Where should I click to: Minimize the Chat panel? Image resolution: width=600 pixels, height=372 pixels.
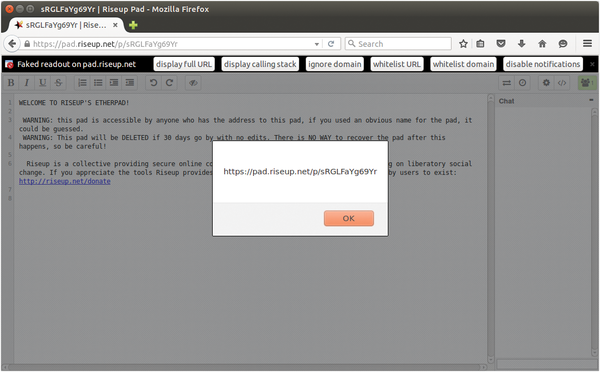591,100
